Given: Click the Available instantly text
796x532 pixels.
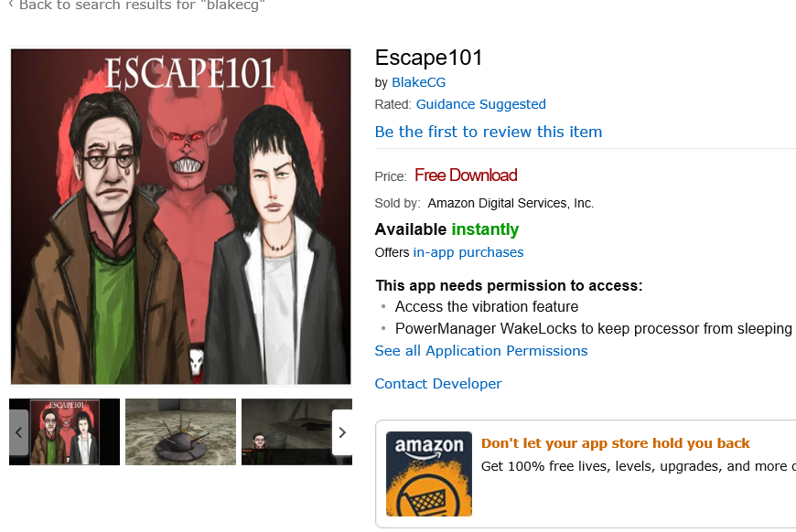Looking at the screenshot, I should [446, 229].
